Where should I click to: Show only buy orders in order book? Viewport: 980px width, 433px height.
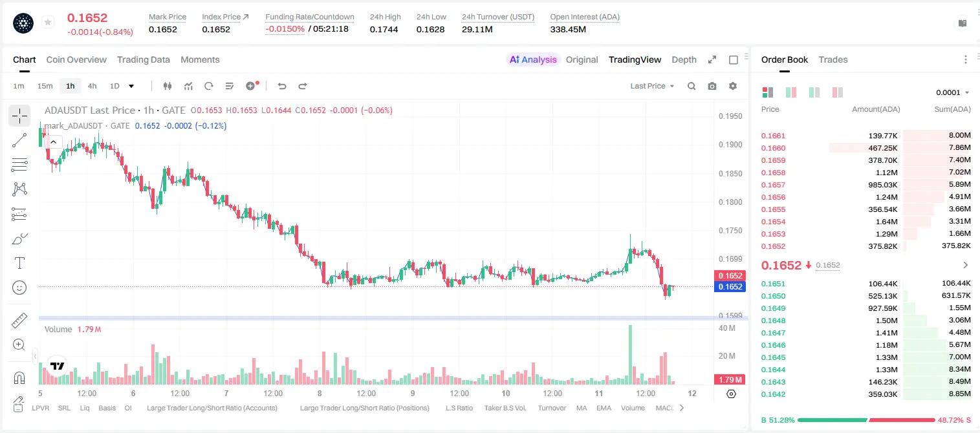pyautogui.click(x=814, y=92)
